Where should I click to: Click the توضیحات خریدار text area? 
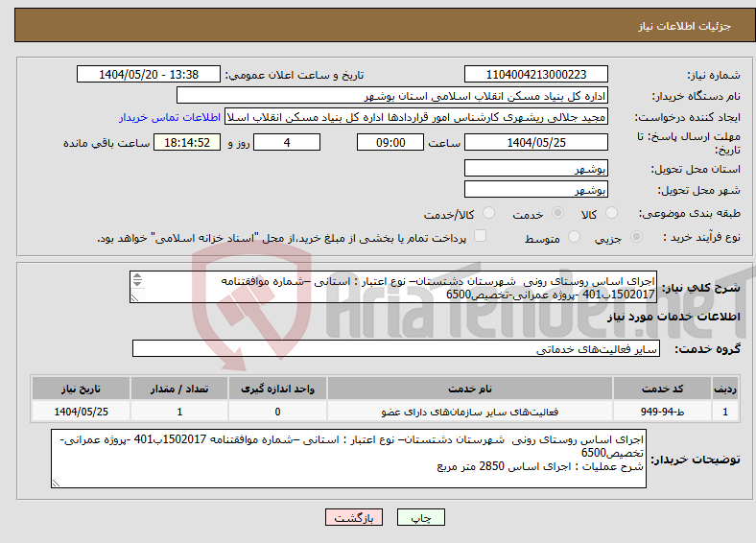[x=348, y=459]
